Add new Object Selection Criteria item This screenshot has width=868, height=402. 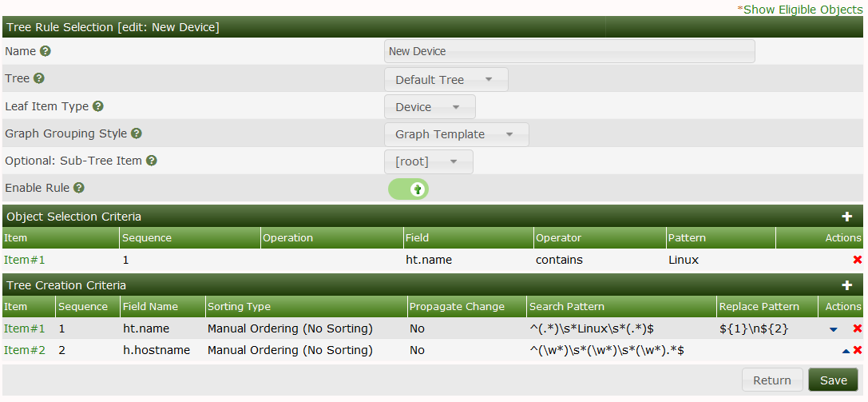tap(847, 217)
